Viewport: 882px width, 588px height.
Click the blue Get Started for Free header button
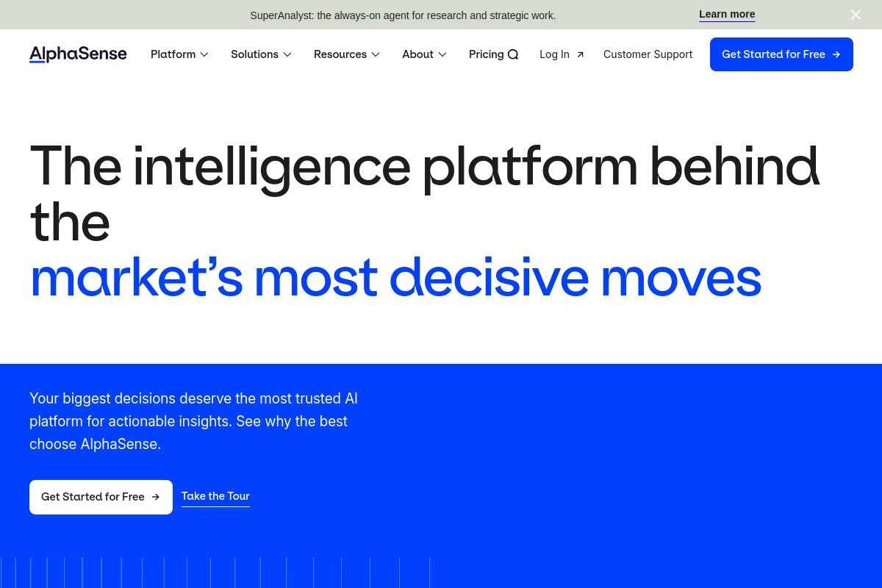[781, 54]
